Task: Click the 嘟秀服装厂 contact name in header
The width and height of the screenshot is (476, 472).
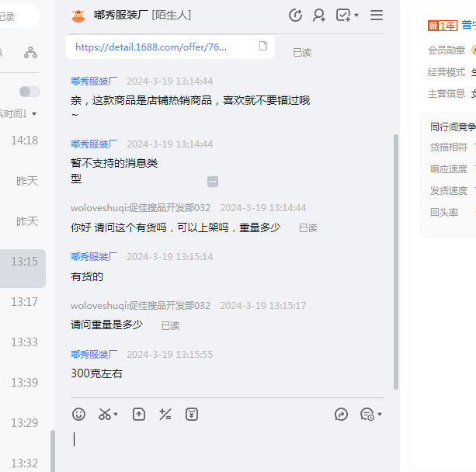Action: [x=120, y=16]
